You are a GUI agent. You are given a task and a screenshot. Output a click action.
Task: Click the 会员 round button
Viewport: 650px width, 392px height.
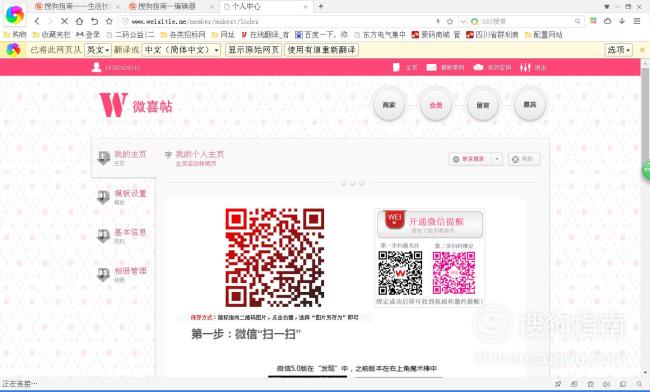(x=436, y=105)
